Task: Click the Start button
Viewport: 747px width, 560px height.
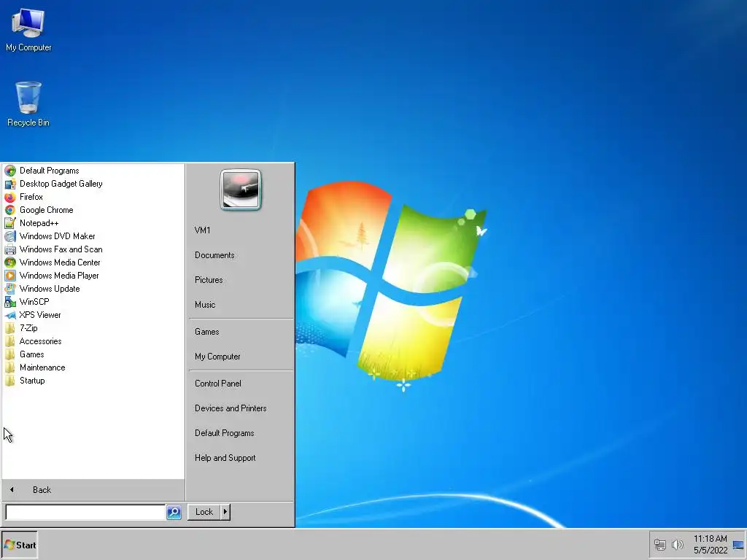Action: (x=20, y=545)
